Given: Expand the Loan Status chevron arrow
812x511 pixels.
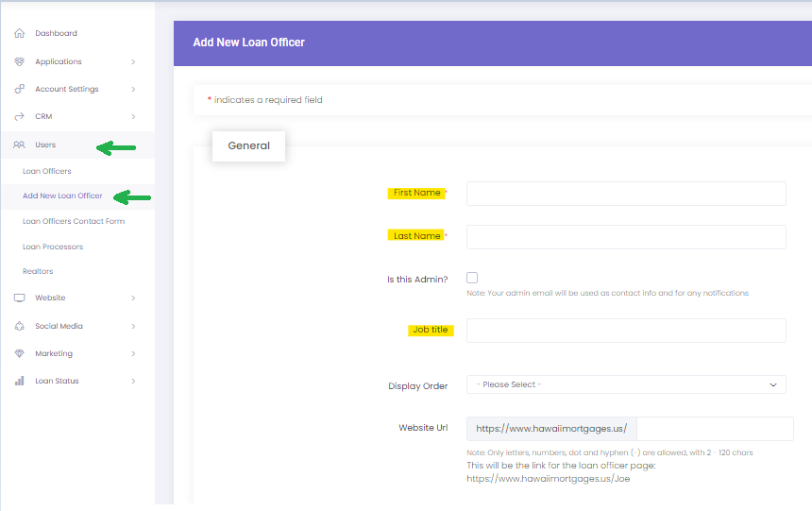Looking at the screenshot, I should click(133, 382).
